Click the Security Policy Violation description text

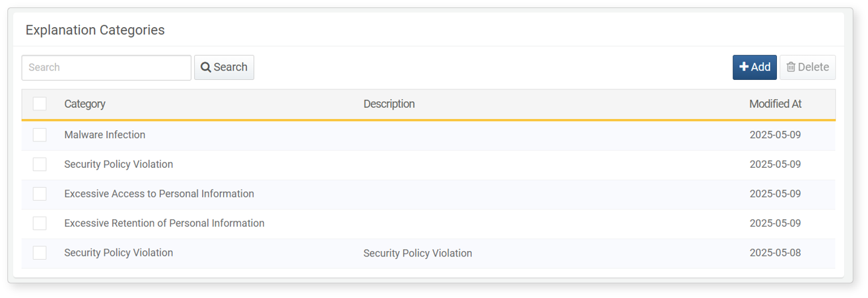click(418, 253)
